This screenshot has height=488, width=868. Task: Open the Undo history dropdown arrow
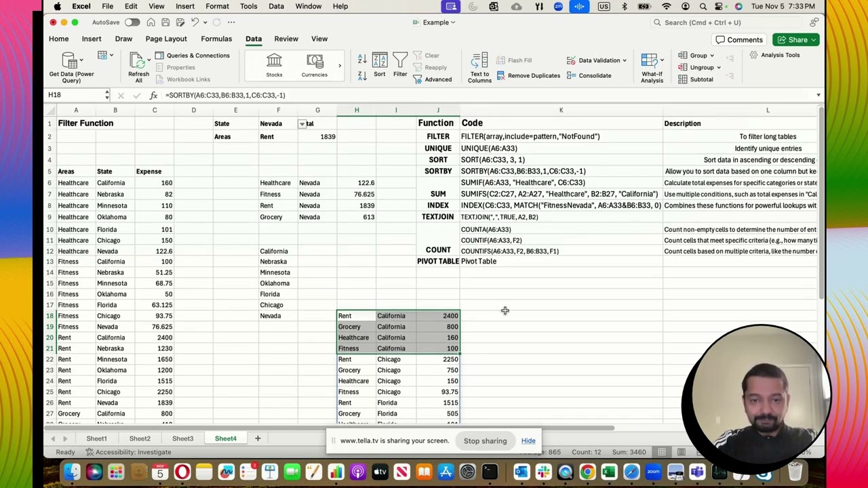tap(205, 22)
